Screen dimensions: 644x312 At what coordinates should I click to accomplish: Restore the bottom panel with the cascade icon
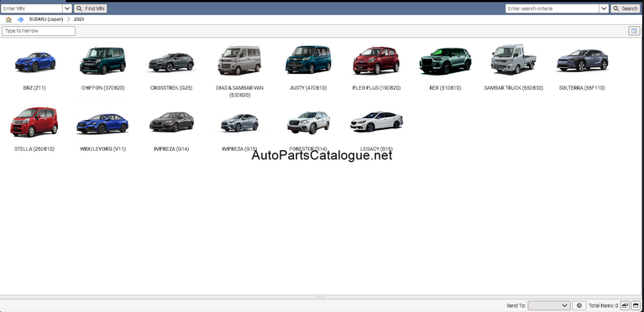pyautogui.click(x=625, y=305)
